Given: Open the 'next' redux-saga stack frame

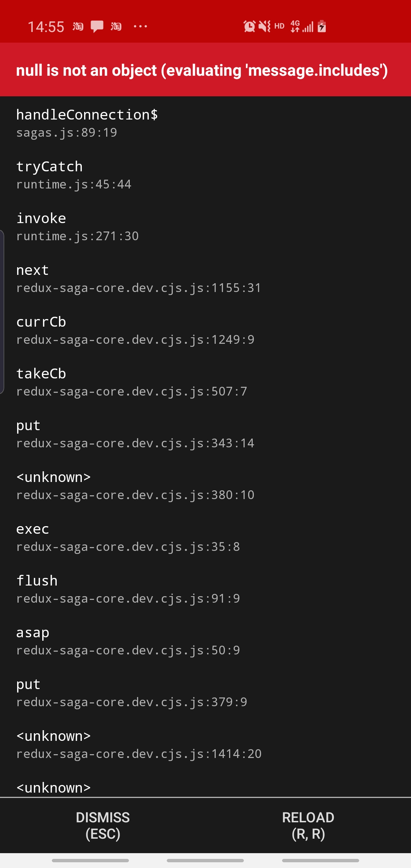Looking at the screenshot, I should [139, 278].
